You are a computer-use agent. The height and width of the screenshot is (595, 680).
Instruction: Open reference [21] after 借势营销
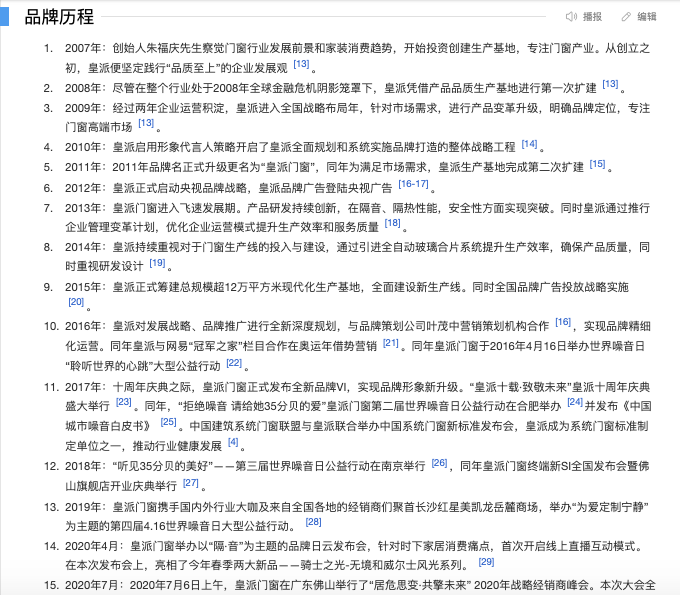[x=391, y=343]
